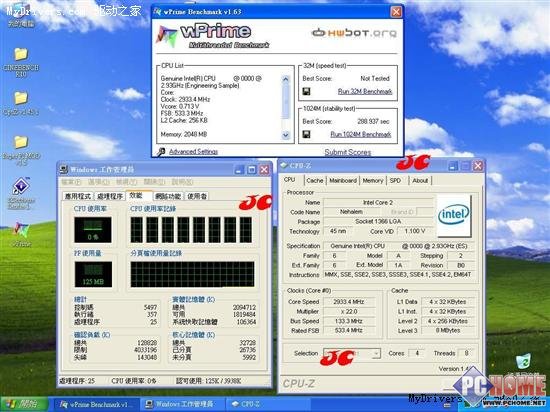The width and height of the screenshot is (550, 412).
Task: Click the hwbot.org logo
Action: point(354,33)
